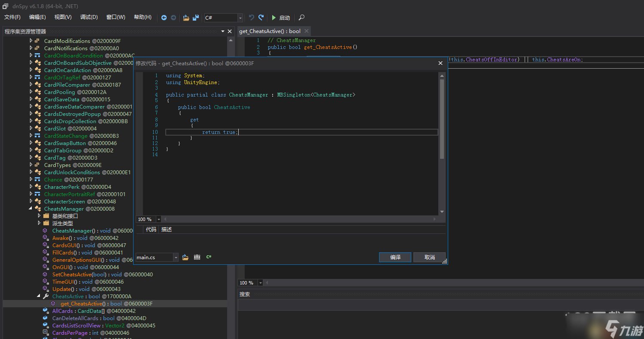Open the C# language dropdown in toolbar
644x339 pixels.
[240, 18]
